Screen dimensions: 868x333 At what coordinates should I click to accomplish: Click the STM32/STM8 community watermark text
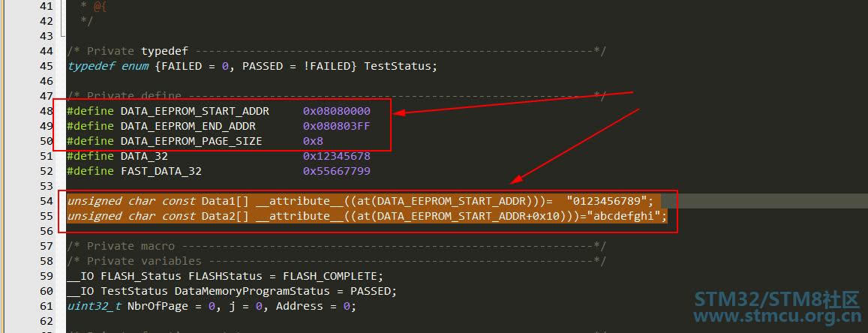(x=777, y=299)
